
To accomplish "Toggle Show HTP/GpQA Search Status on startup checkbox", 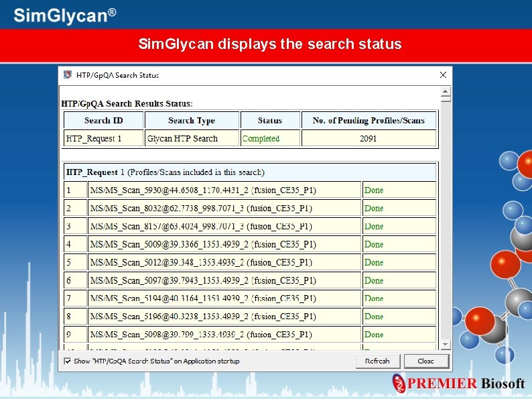I will click(x=68, y=361).
